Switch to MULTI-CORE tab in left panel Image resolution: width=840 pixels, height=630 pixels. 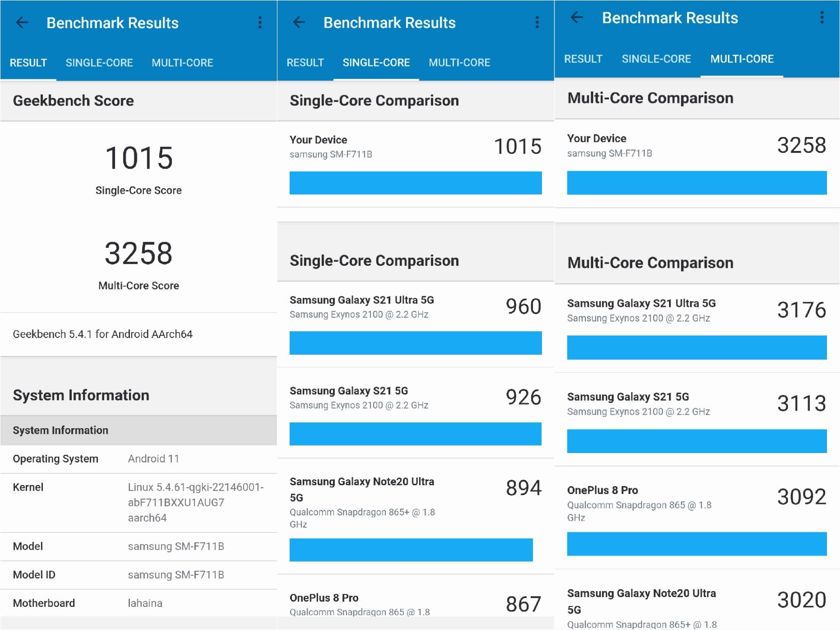pos(182,63)
